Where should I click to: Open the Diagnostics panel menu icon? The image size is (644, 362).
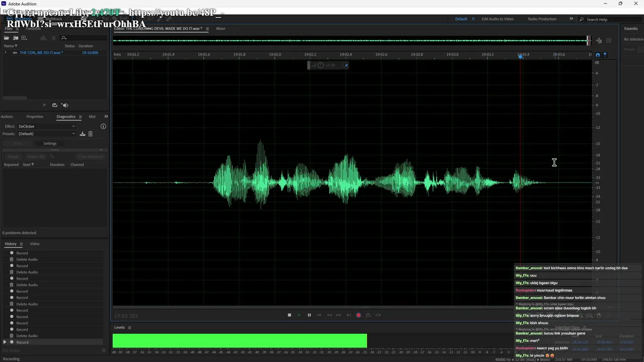point(80,117)
